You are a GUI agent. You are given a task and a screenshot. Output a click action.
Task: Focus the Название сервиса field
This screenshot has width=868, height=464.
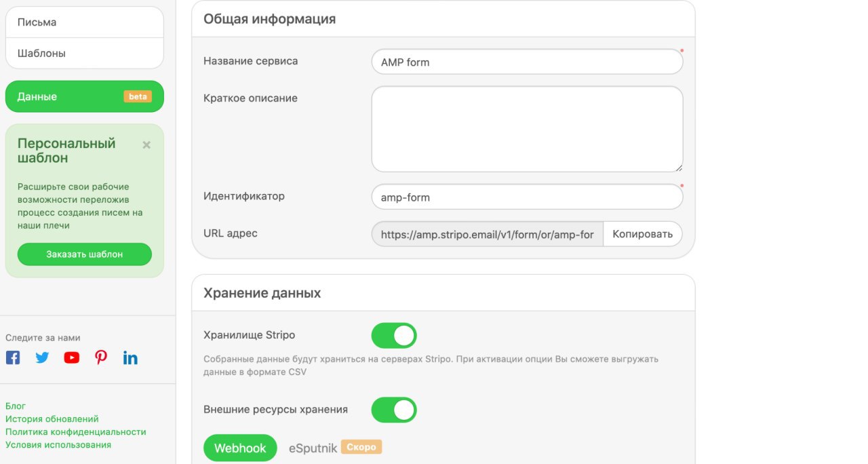click(527, 62)
